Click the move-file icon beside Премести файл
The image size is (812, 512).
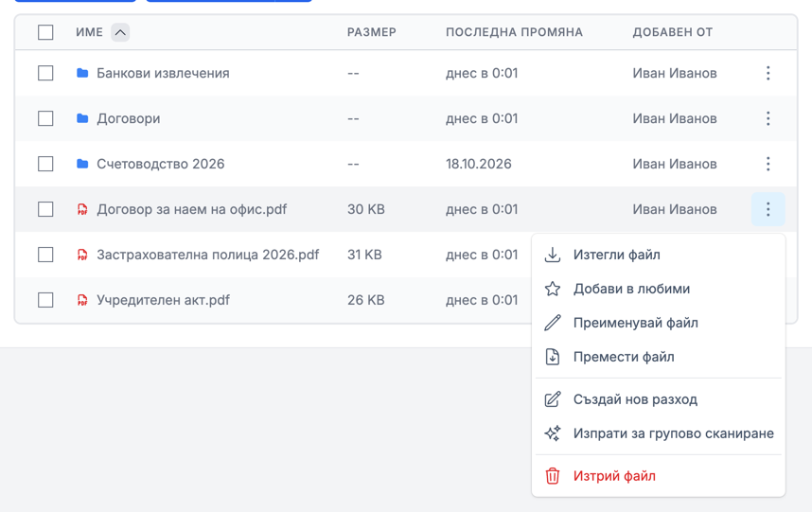click(x=552, y=357)
